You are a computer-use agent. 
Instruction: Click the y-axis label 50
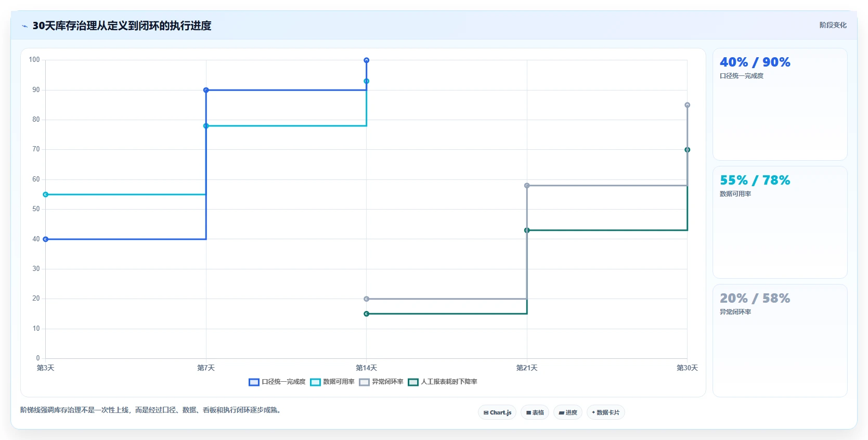[x=36, y=209]
